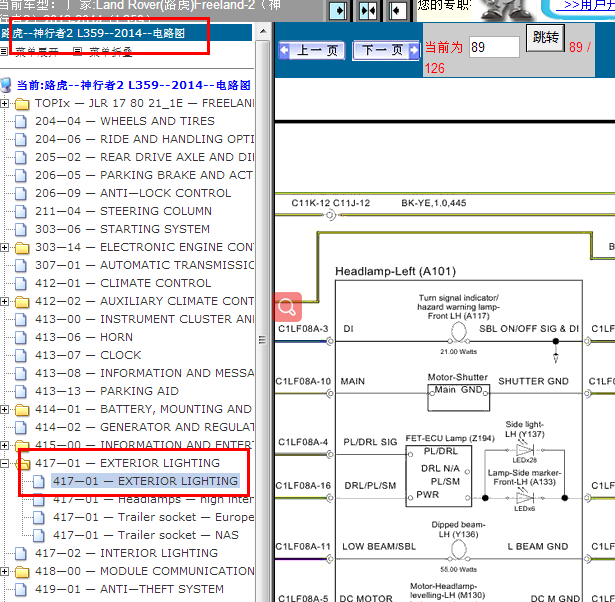Collapse the 417-01 Exterior Lighting folder

[x=4, y=464]
